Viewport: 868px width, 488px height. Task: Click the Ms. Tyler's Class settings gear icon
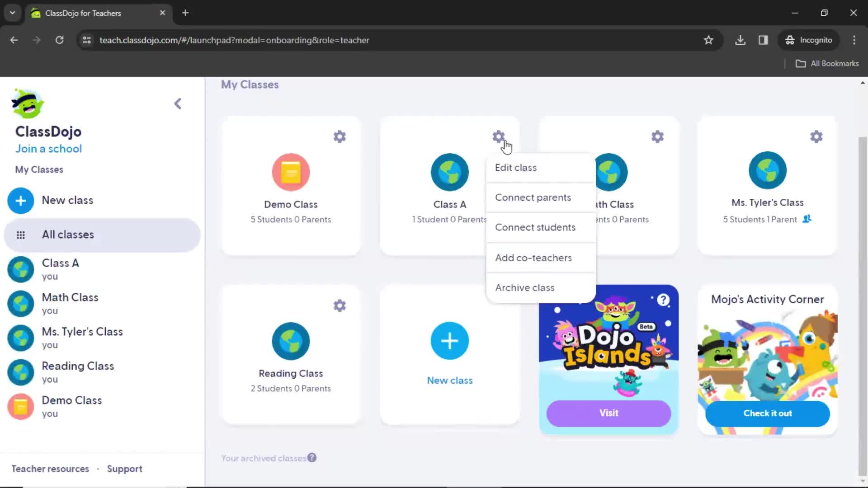[816, 136]
